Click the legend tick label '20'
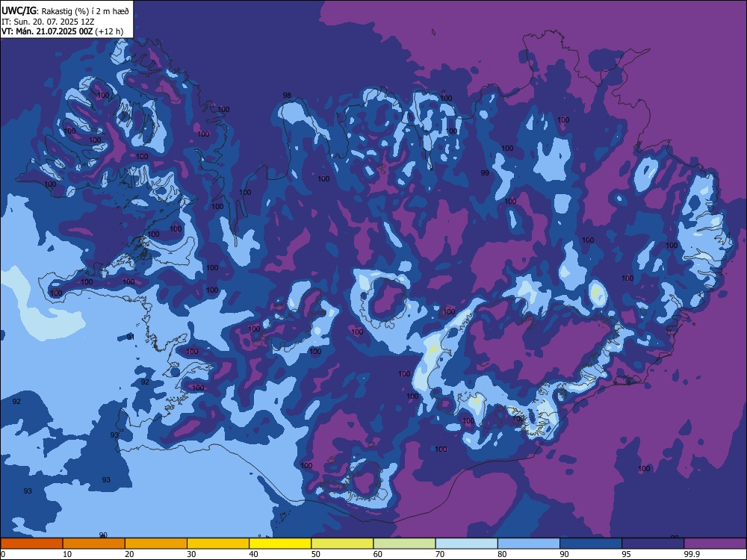 click(x=129, y=554)
